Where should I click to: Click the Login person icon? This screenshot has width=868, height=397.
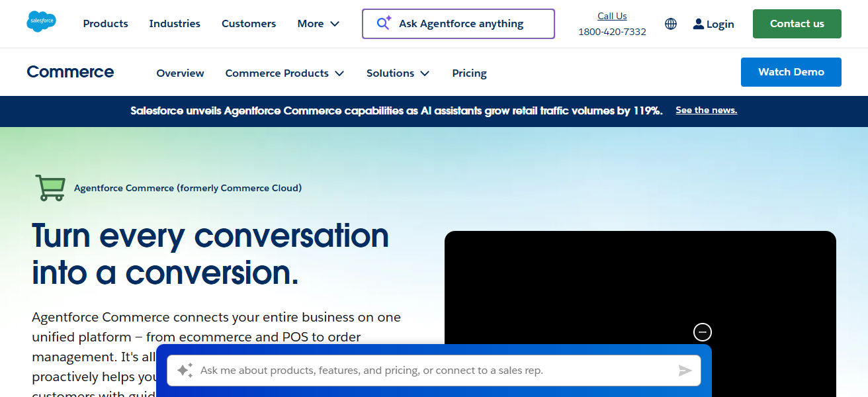(699, 23)
